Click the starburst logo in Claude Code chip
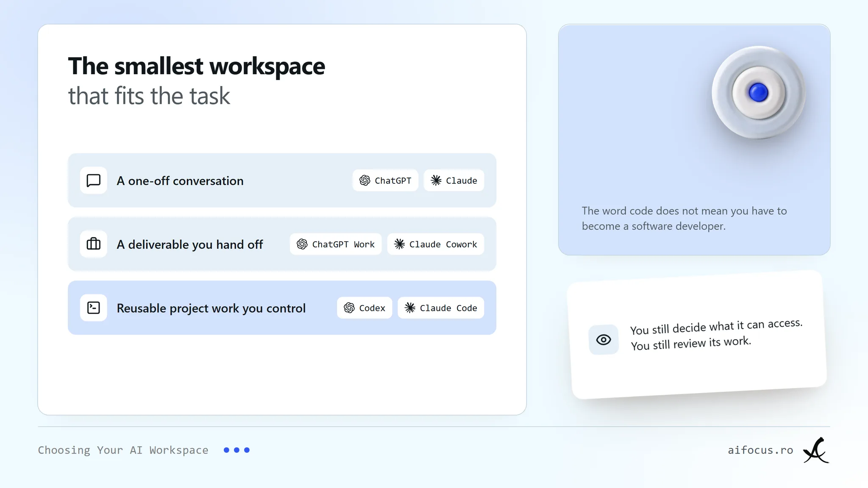 tap(410, 308)
